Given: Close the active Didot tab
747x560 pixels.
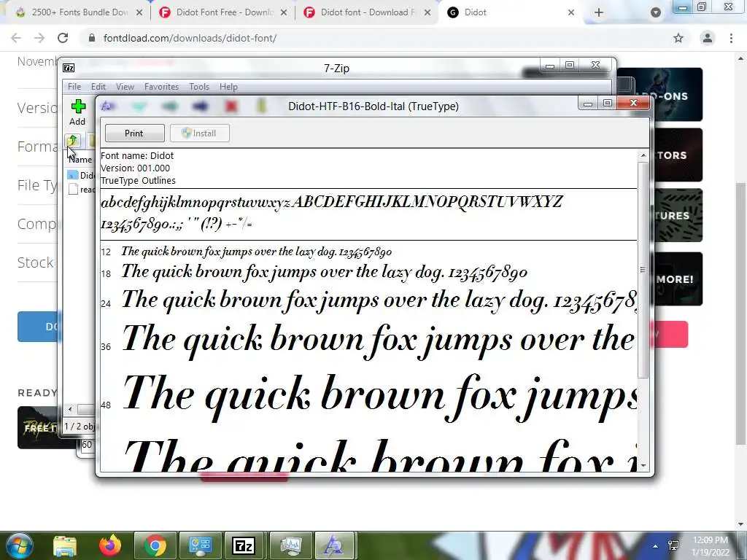Looking at the screenshot, I should click(x=571, y=12).
